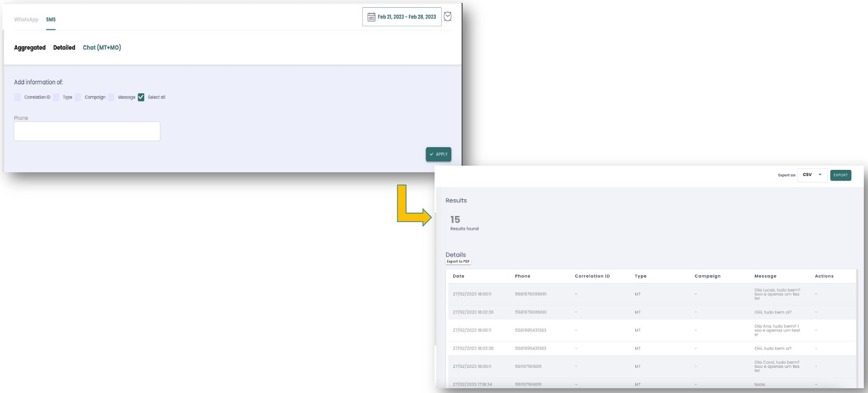868x393 pixels.
Task: Click the Phone column header in table
Action: pyautogui.click(x=523, y=276)
